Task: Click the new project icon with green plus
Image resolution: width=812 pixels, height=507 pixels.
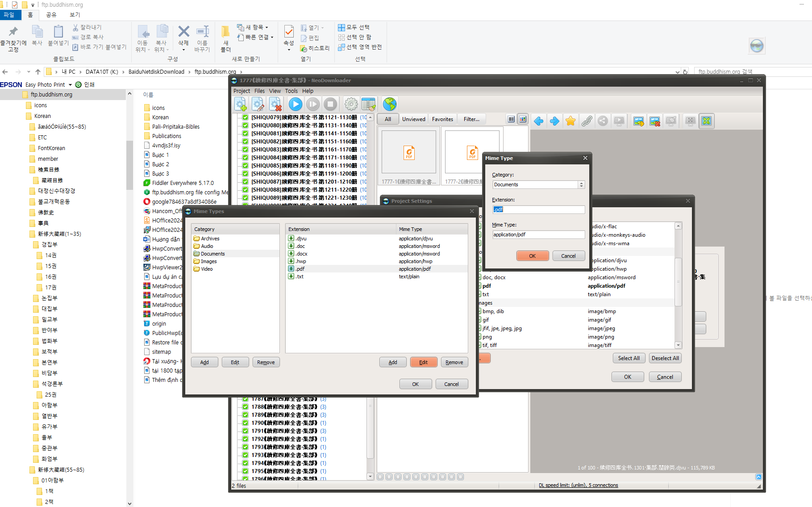Action: pos(241,105)
